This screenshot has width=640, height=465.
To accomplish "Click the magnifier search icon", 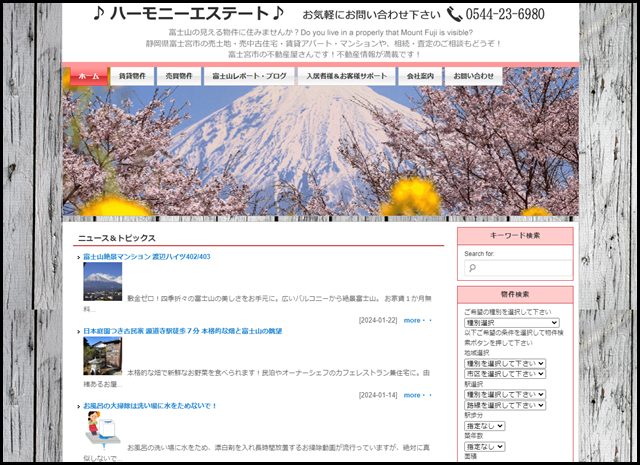I will click(472, 268).
